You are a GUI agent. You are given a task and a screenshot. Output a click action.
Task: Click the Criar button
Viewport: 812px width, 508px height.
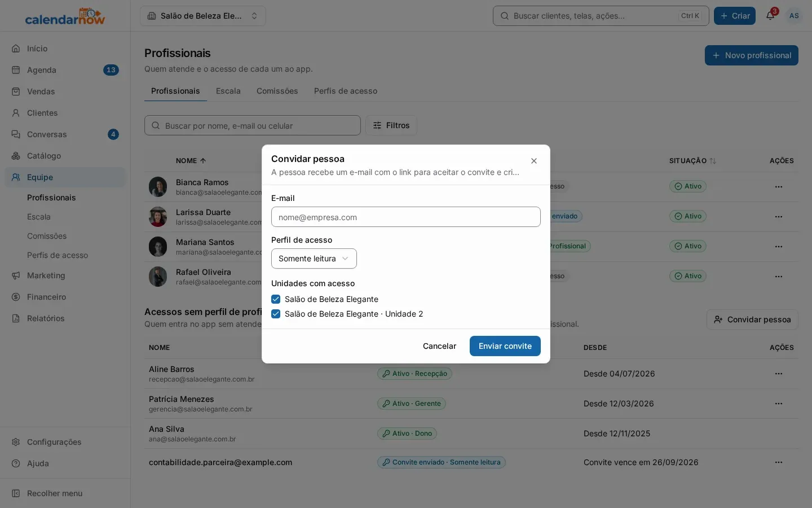[735, 16]
